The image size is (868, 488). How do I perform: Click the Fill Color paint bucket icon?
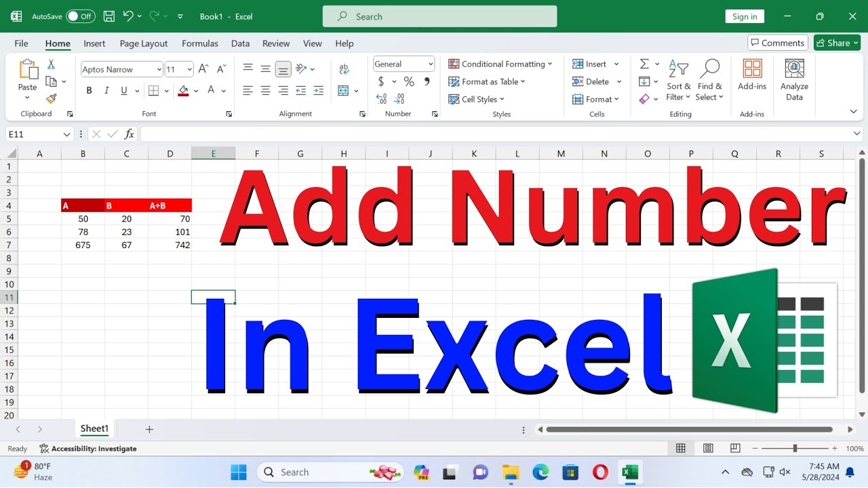183,90
